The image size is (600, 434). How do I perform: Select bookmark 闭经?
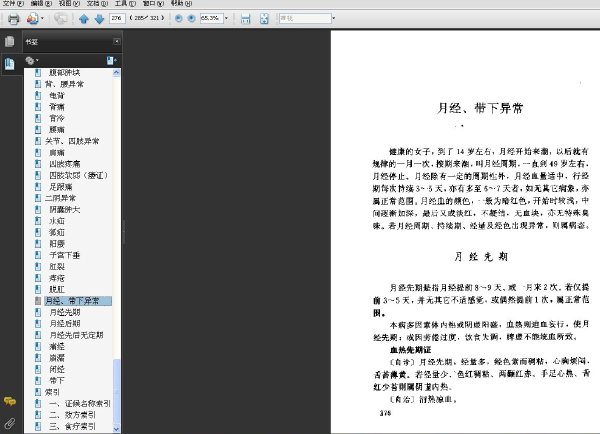pos(57,369)
